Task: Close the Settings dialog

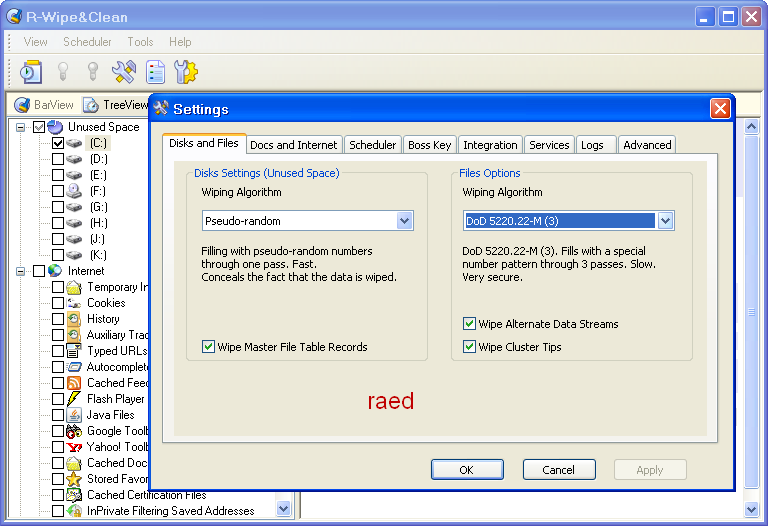Action: [x=720, y=108]
